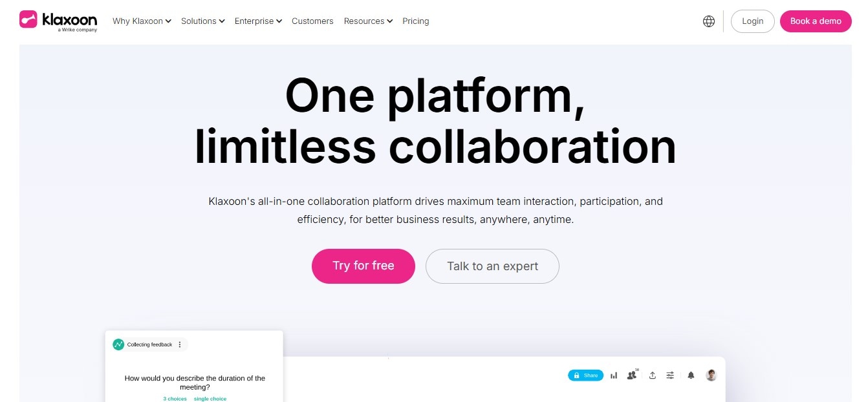The image size is (868, 402).
Task: Click the Klaxoon logo
Action: pos(58,21)
